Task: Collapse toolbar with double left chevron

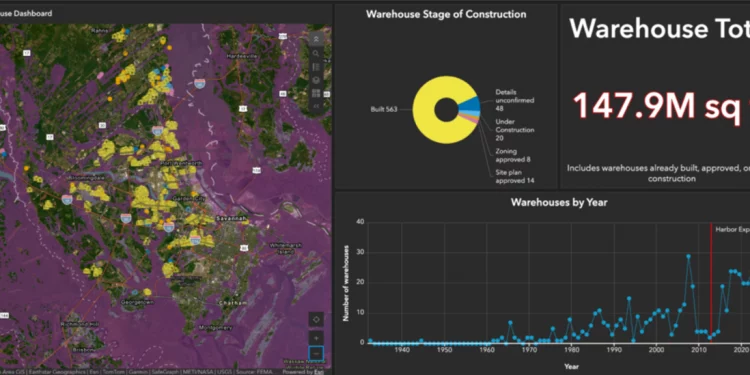Action: tap(316, 106)
